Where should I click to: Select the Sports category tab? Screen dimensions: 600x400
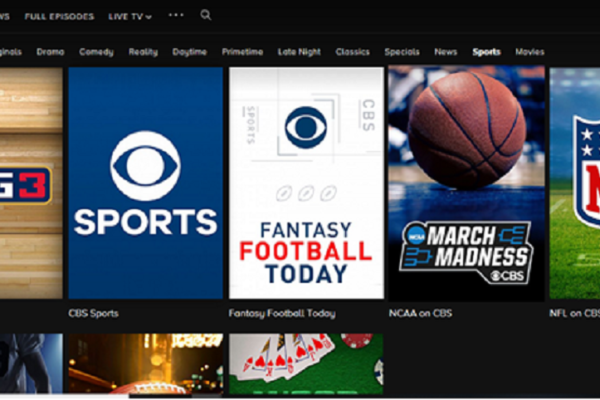[487, 52]
